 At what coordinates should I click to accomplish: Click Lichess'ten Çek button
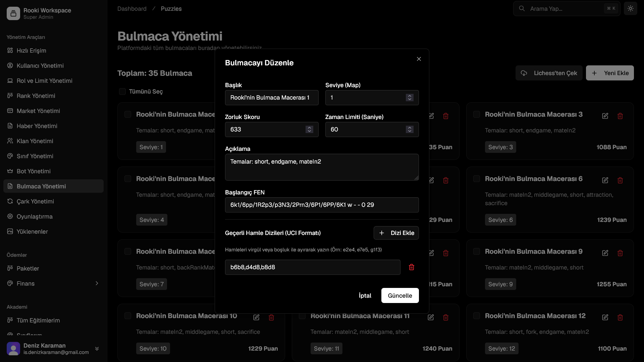pyautogui.click(x=549, y=73)
